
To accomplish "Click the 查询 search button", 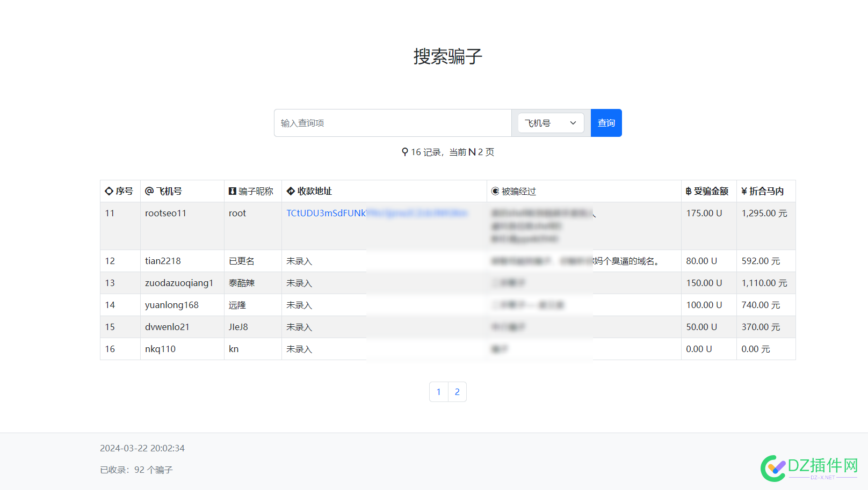I will [x=606, y=123].
